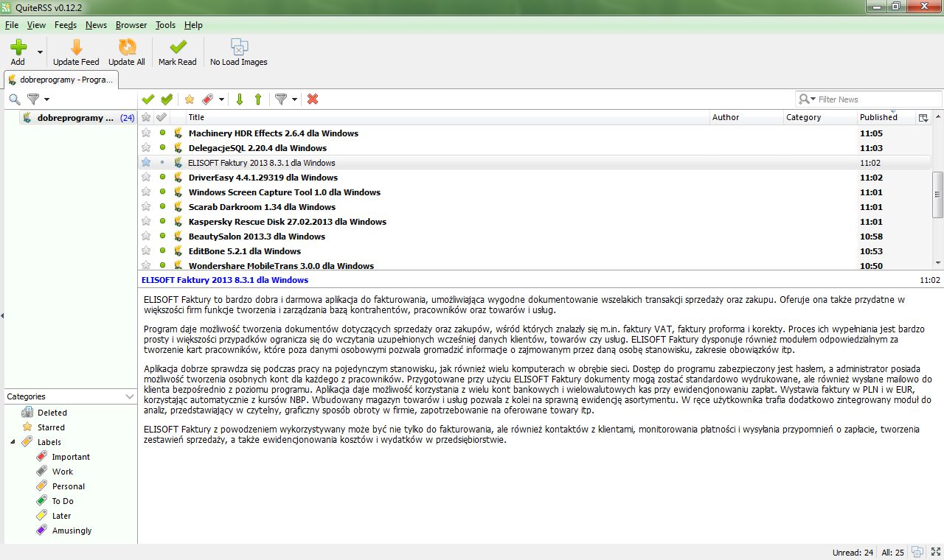Open the Add button dropdown arrow

40,53
